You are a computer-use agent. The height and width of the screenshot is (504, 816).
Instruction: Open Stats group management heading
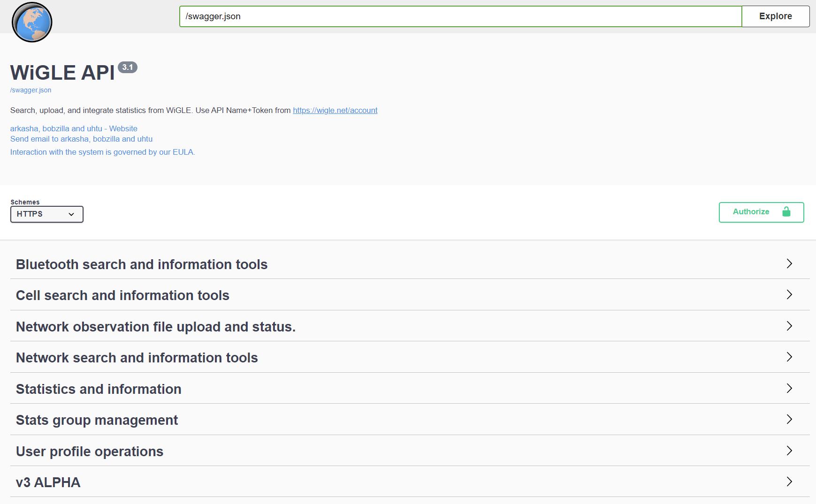97,420
